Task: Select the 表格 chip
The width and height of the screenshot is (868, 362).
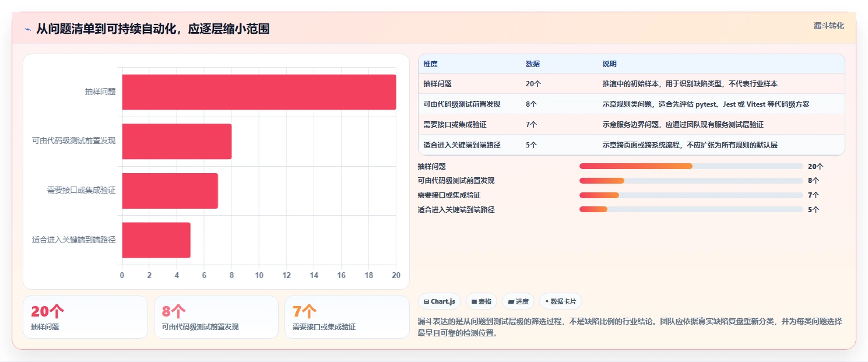Action: 481,301
